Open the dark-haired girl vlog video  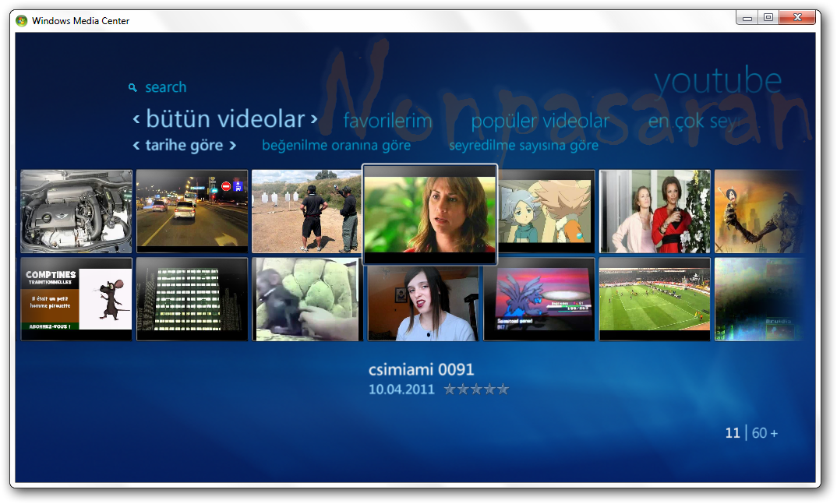click(423, 303)
